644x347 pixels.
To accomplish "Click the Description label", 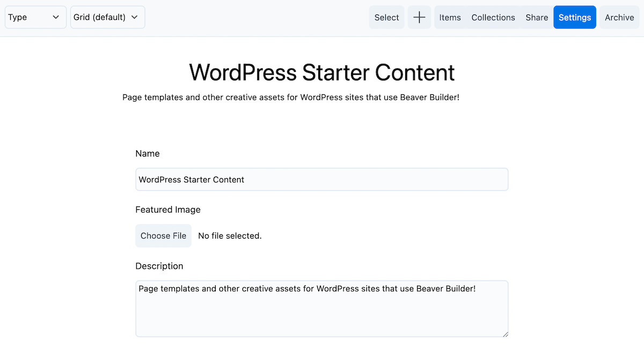I will 159,266.
